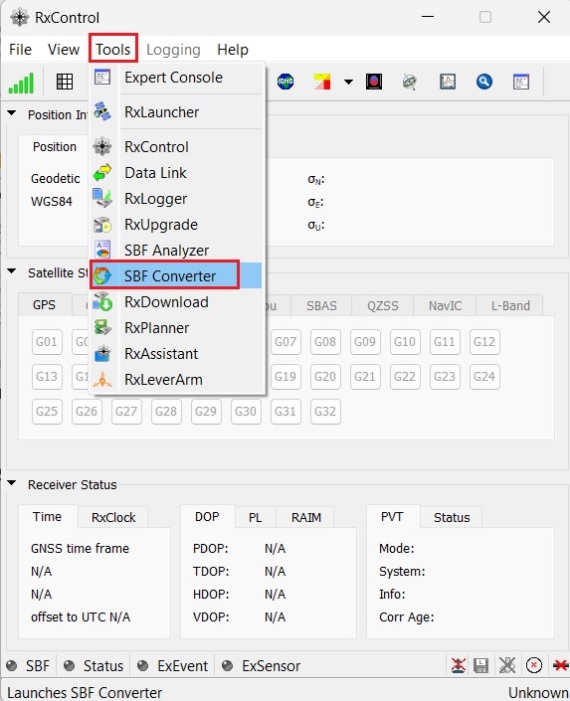Click the red cross connection icon
Viewport: 570px width, 701px height.
point(561,666)
